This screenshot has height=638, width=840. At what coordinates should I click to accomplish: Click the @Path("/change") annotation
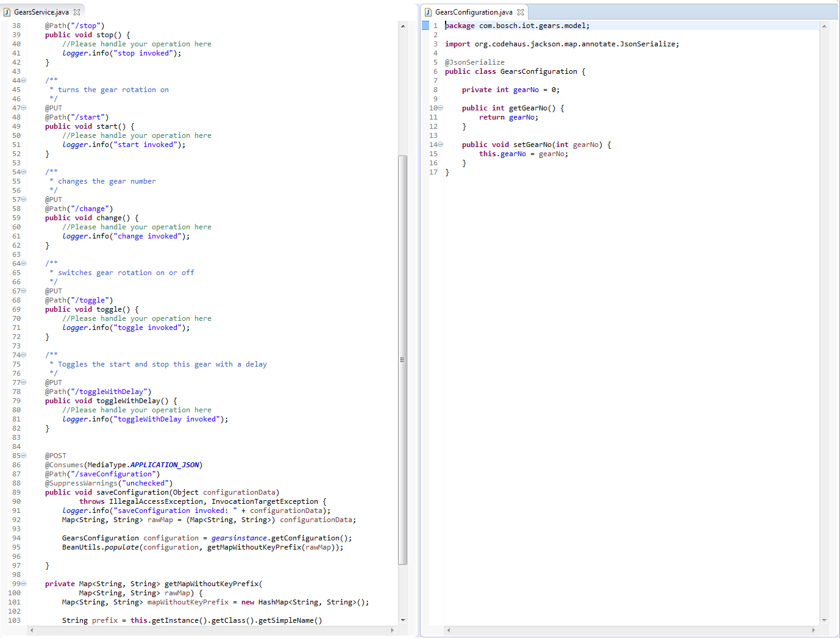79,209
